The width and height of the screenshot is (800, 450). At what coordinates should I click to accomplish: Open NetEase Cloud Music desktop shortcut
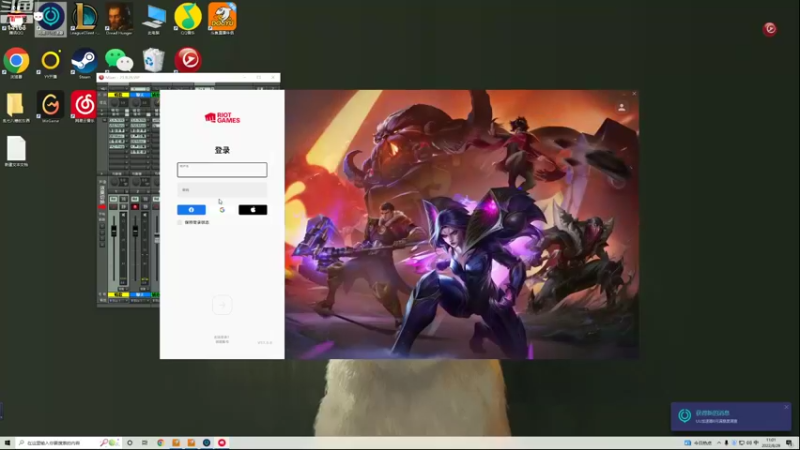click(x=84, y=107)
